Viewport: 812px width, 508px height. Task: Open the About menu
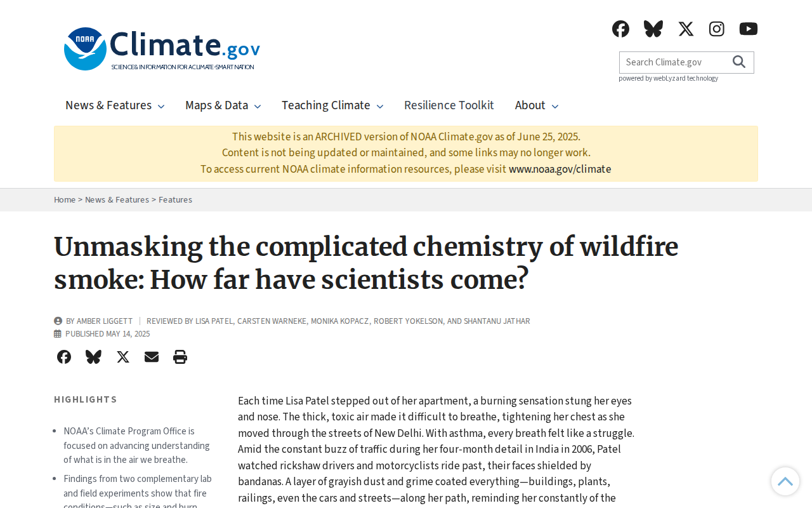coord(537,105)
